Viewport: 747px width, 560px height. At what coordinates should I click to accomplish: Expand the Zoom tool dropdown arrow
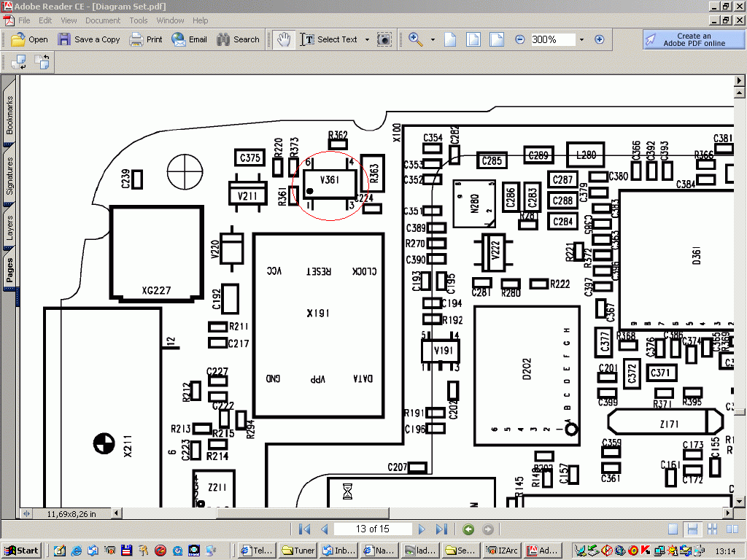433,39
